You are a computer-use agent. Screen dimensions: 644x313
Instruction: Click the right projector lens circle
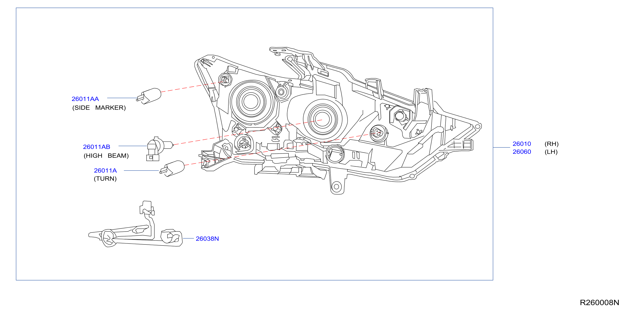[323, 119]
